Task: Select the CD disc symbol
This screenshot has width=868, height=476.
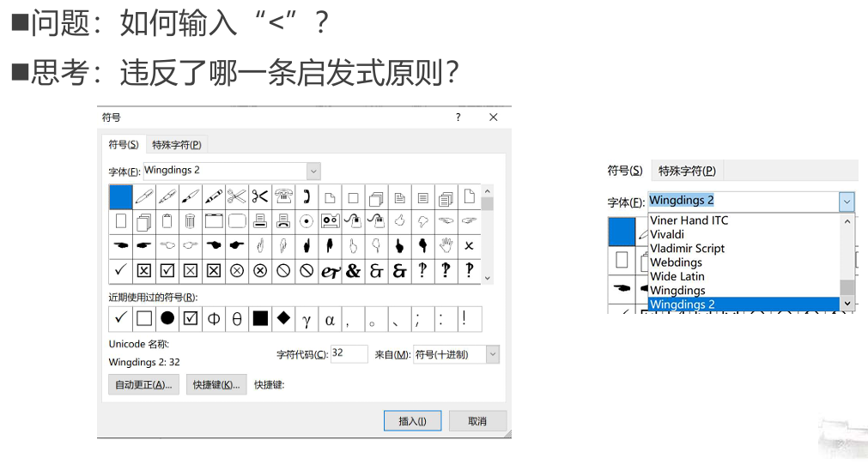Action: pyautogui.click(x=307, y=221)
